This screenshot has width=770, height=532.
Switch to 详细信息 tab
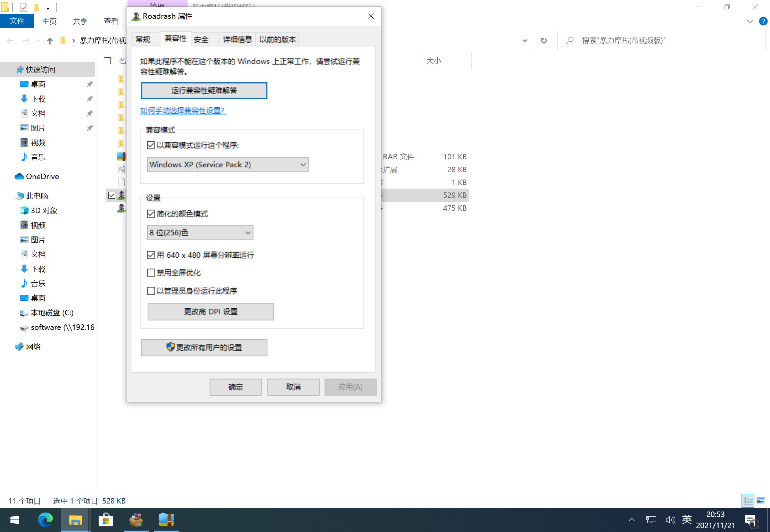point(237,39)
